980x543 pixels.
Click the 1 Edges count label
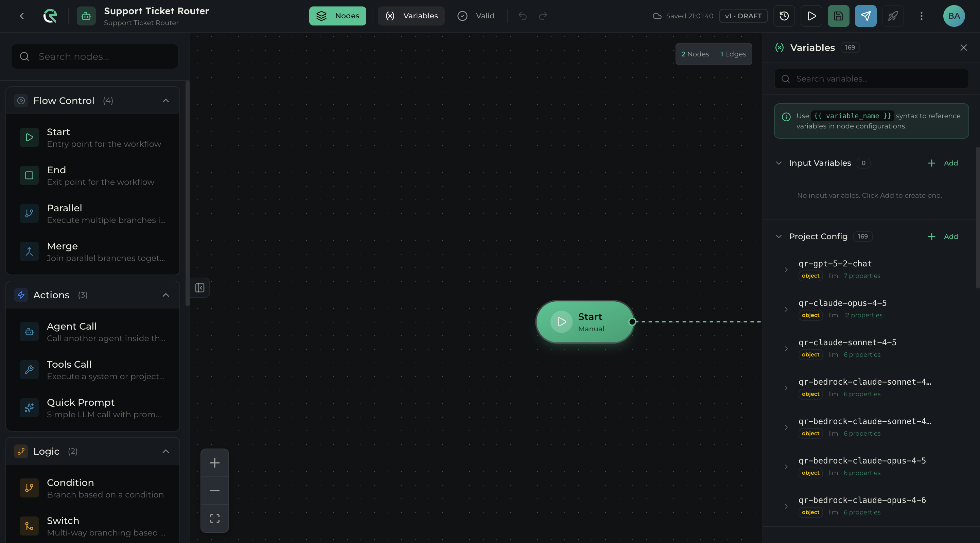733,54
